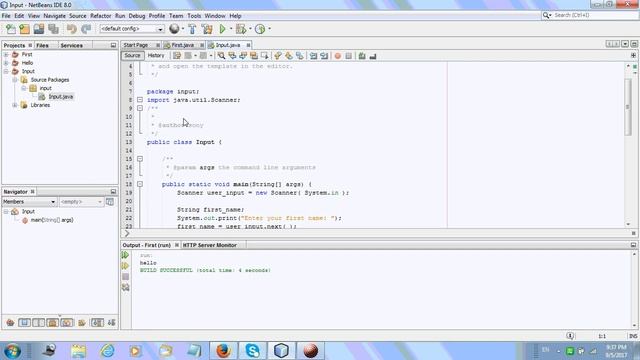Click the Next Bookmark icon
The width and height of the screenshot is (640, 360).
coord(289,56)
